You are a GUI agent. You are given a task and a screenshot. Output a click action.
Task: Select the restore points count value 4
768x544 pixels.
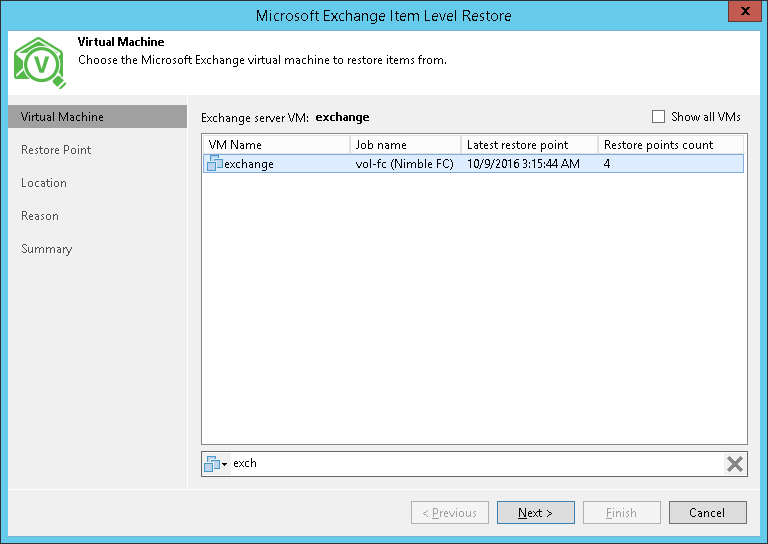pyautogui.click(x=607, y=164)
